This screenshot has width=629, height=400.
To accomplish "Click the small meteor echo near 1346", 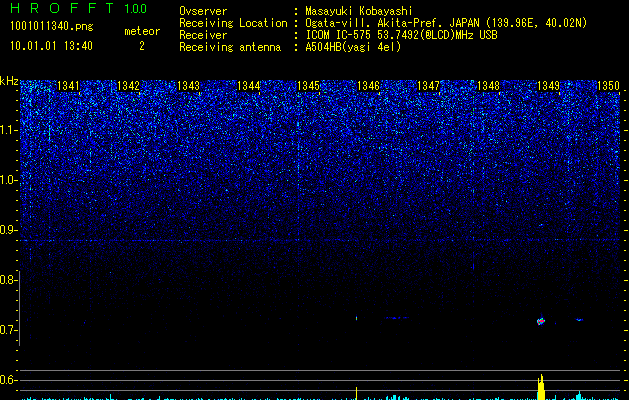I will coord(356,318).
